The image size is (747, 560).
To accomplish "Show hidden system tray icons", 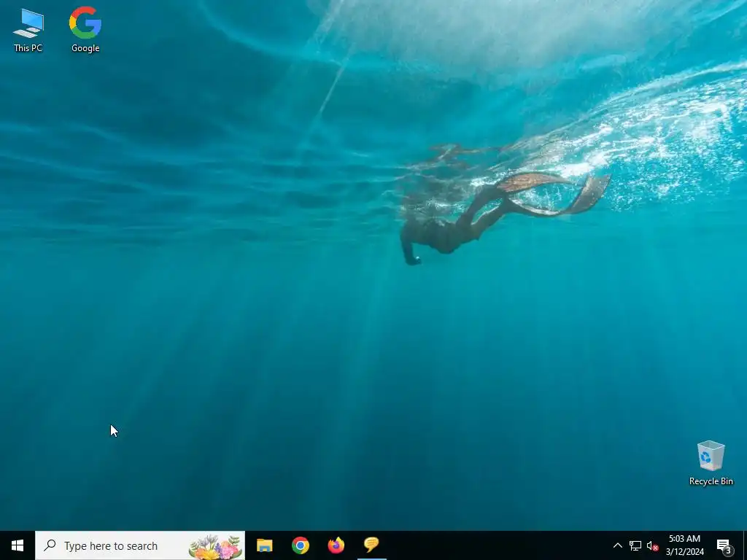I will [617, 545].
